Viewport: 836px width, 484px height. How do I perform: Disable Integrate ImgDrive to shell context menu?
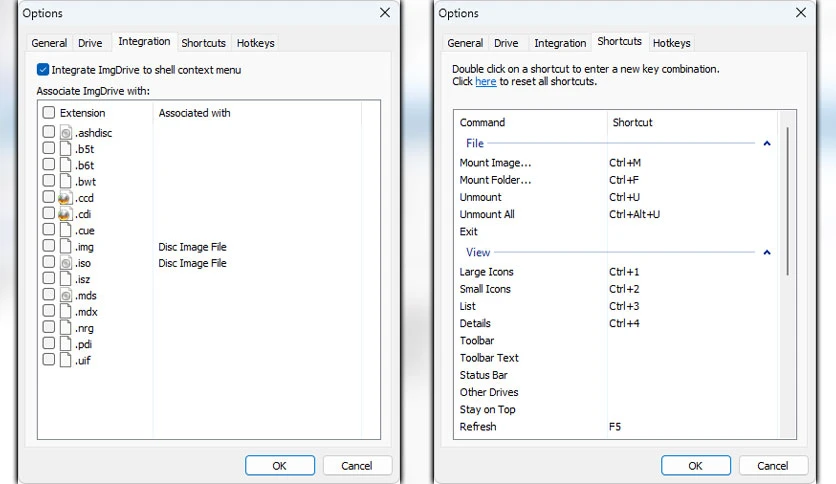click(43, 69)
